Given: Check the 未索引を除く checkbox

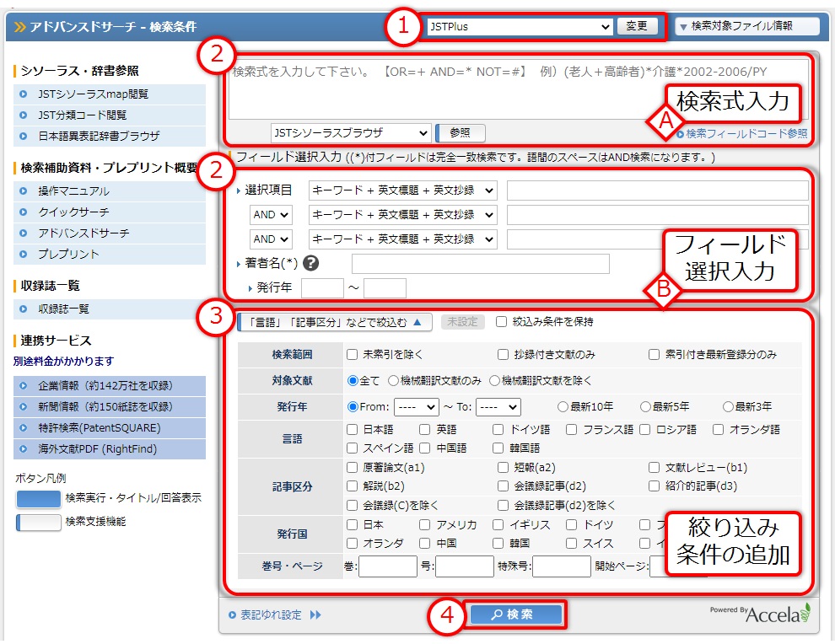Looking at the screenshot, I should point(352,354).
